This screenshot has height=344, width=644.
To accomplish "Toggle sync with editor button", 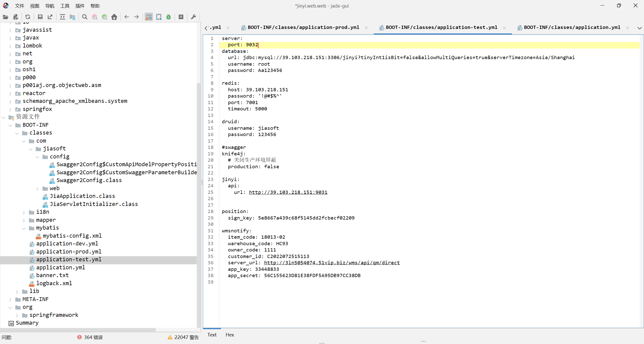I will 62,17.
